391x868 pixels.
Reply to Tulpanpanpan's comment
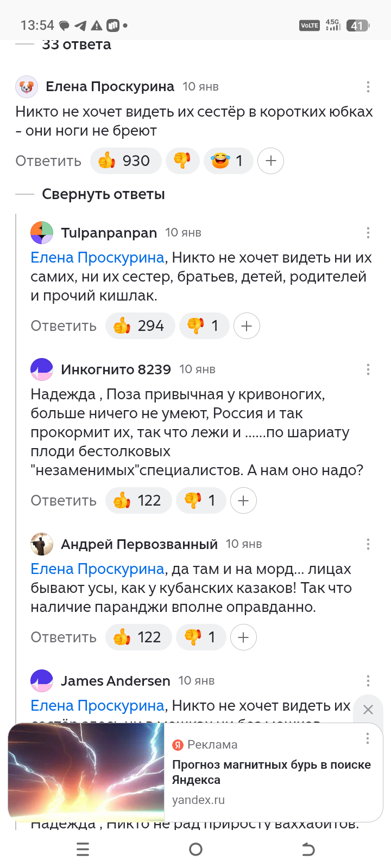(x=64, y=326)
